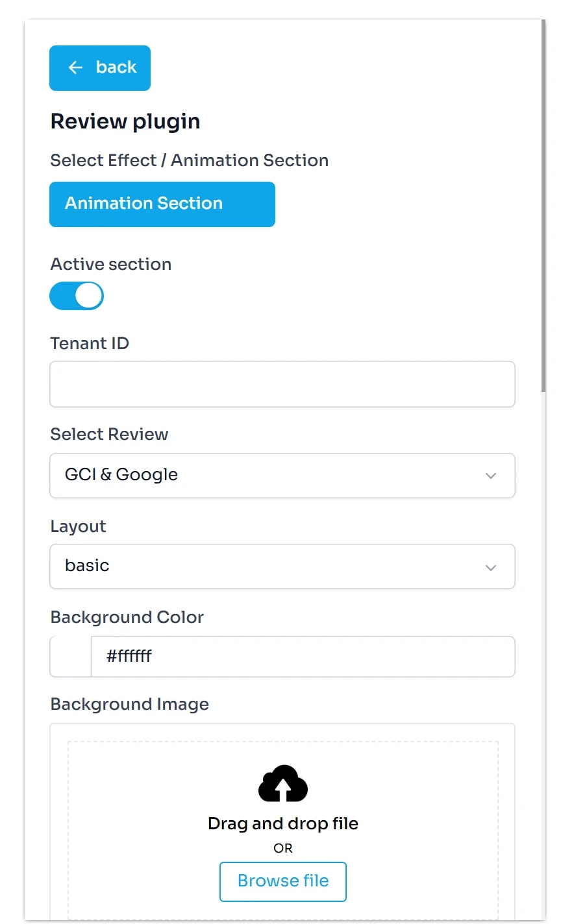Screen dimensions: 561x924
Task: Click the Review plugin heading
Action: pos(125,121)
